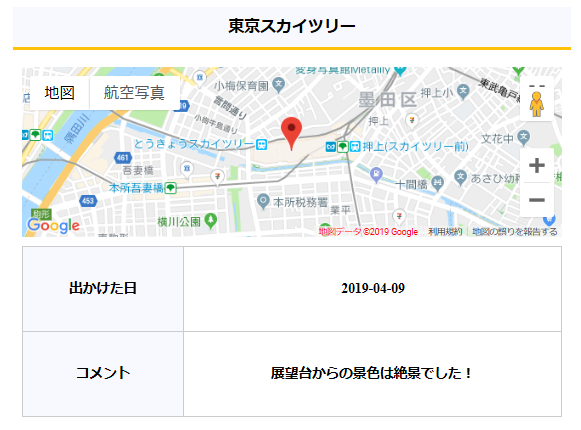Click the red location pin marker
Viewport: 581px width, 430px height.
point(291,133)
